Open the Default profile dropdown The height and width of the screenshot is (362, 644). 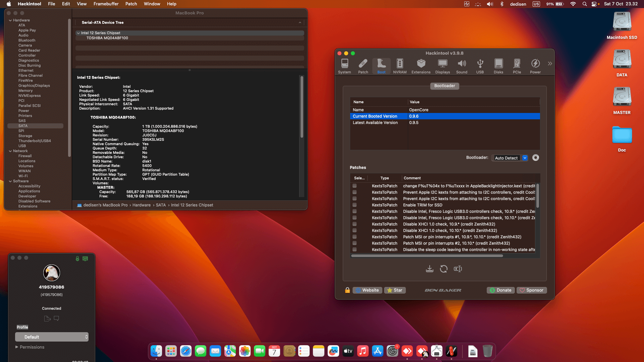coord(52,337)
